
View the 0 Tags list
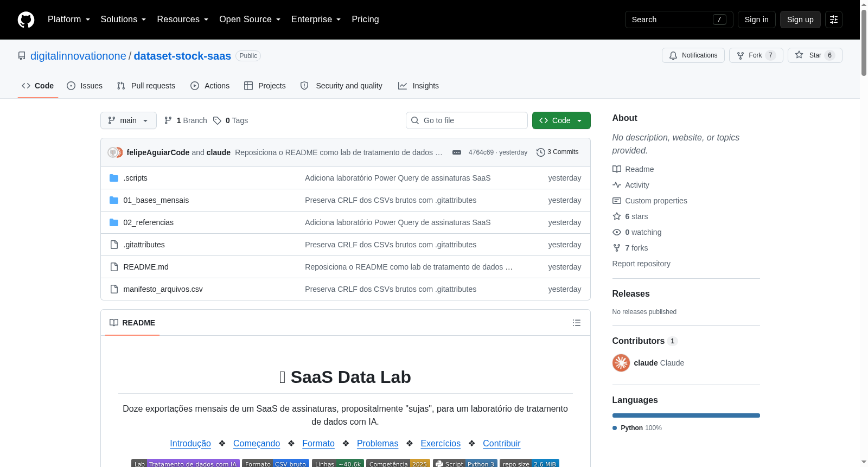pyautogui.click(x=231, y=120)
